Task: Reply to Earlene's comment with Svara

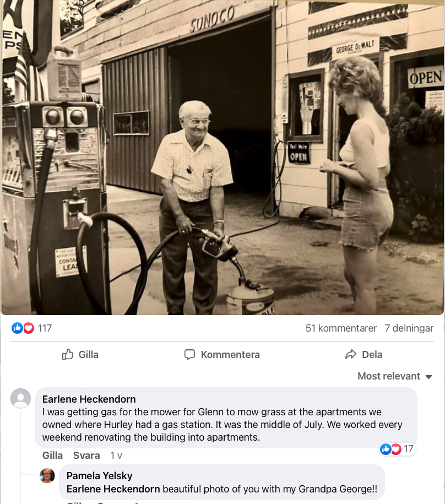Action: [x=86, y=456]
